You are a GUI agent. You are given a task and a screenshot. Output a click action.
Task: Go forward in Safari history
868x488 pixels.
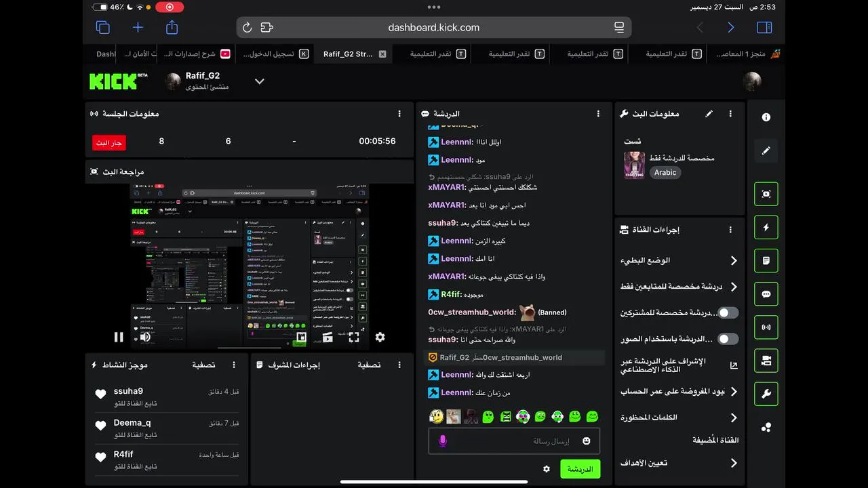point(730,27)
